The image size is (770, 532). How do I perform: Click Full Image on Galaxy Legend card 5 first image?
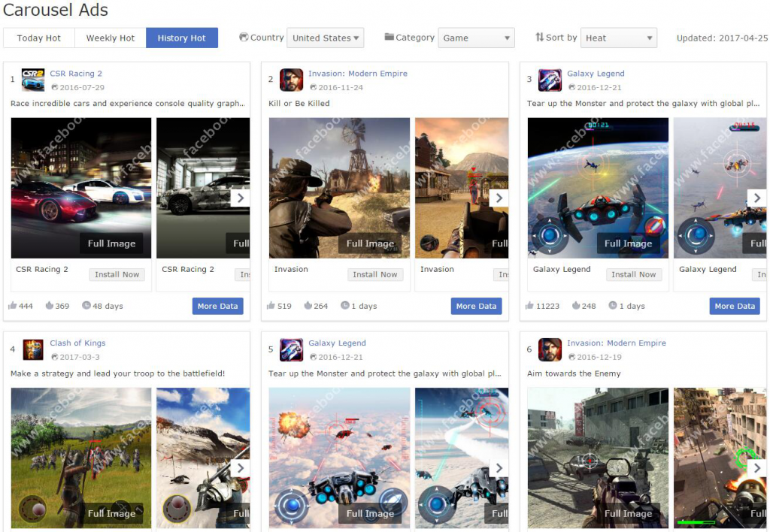[x=370, y=513]
